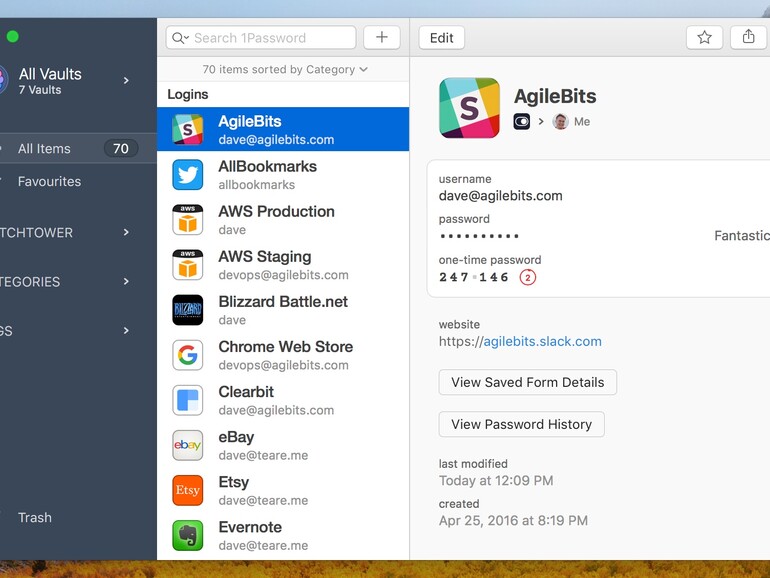This screenshot has height=578, width=770.
Task: Select Chrome Web Store login entry
Action: pos(283,355)
